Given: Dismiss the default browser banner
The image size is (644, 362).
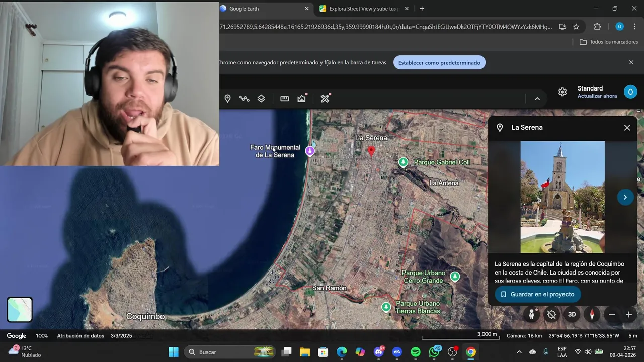Looking at the screenshot, I should coord(631,62).
